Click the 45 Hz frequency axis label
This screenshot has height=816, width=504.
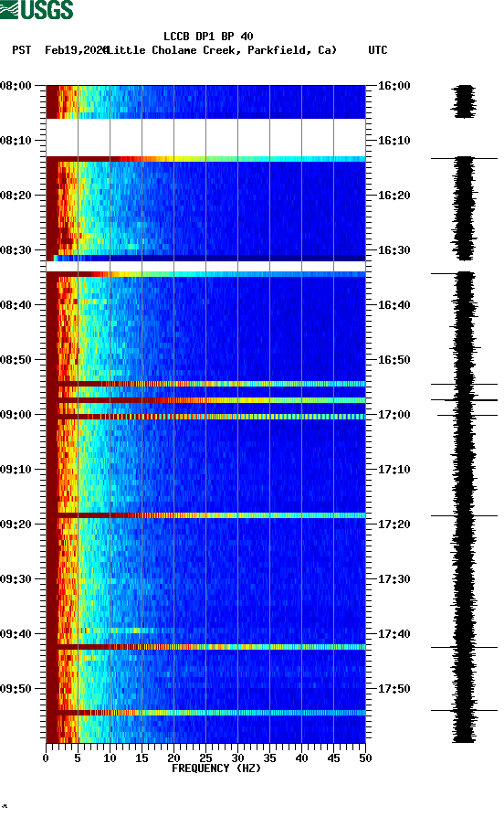click(333, 758)
